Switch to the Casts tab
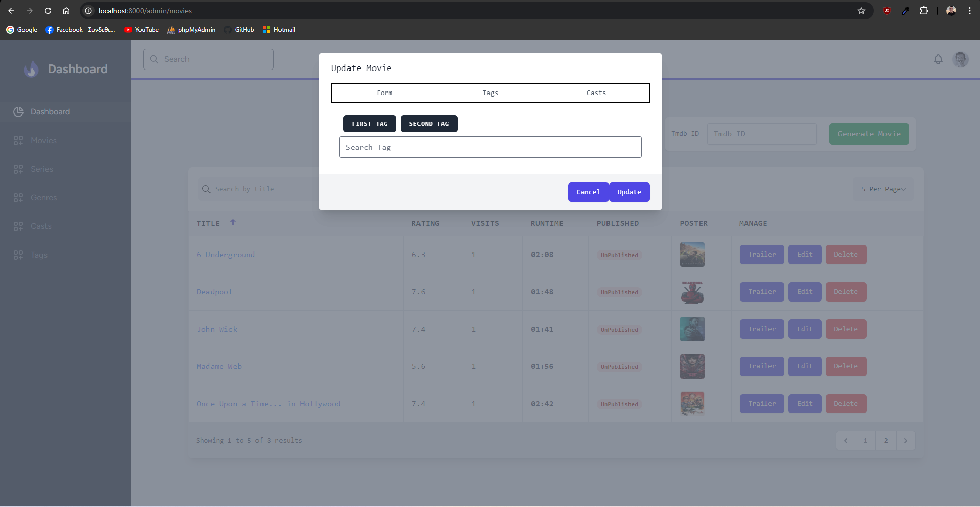 click(596, 93)
